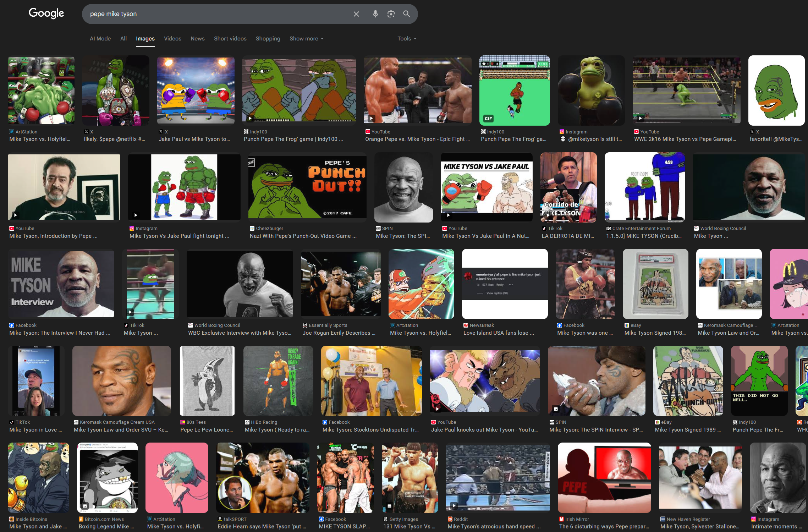Image resolution: width=808 pixels, height=532 pixels.
Task: Open the Tools dropdown
Action: coord(407,39)
